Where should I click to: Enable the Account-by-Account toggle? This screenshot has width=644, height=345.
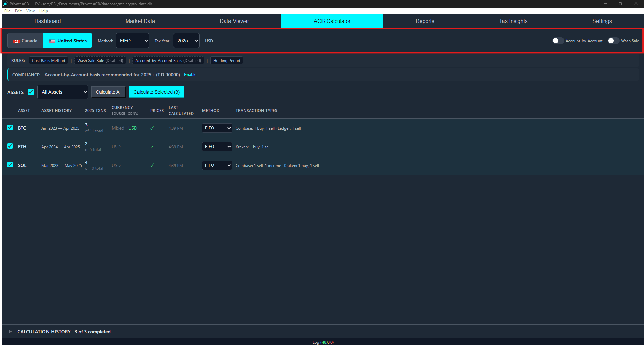(557, 41)
